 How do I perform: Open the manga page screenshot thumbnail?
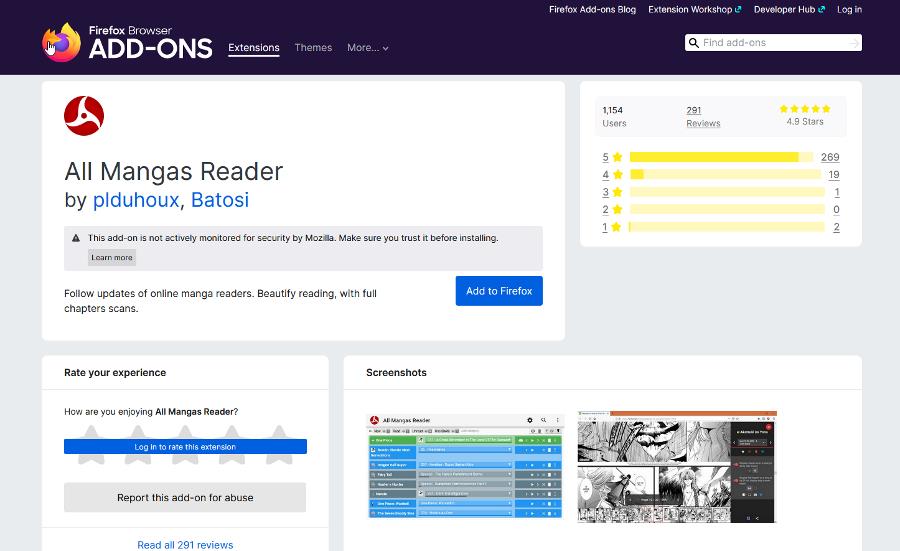[x=677, y=467]
